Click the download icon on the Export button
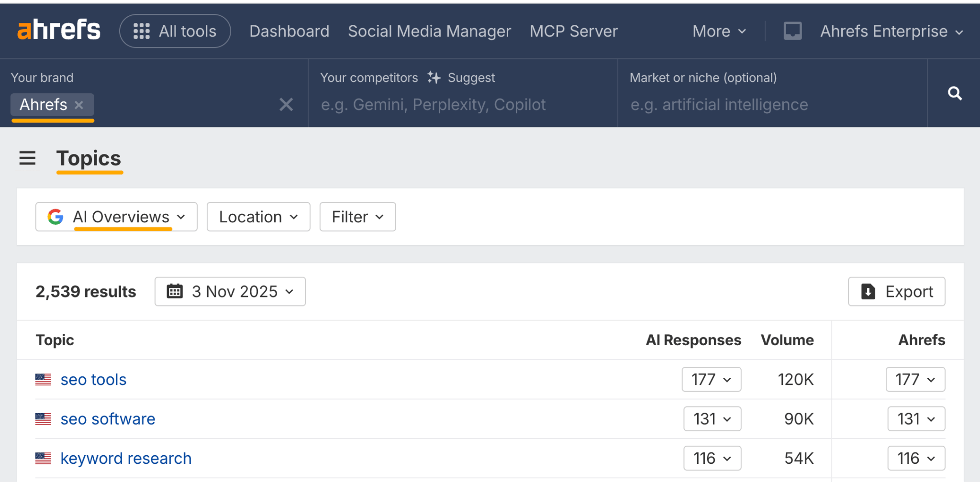This screenshot has width=980, height=482. click(868, 291)
